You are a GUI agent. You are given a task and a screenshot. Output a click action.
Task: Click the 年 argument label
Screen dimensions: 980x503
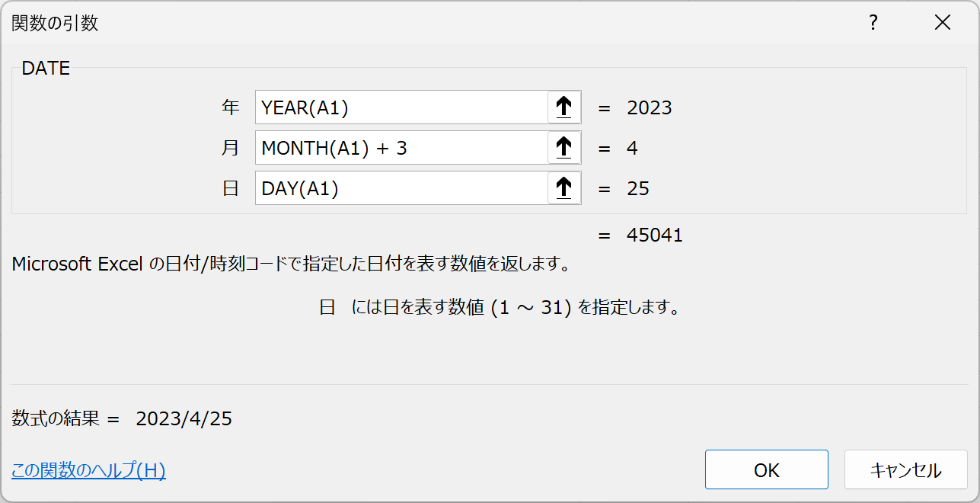point(231,107)
